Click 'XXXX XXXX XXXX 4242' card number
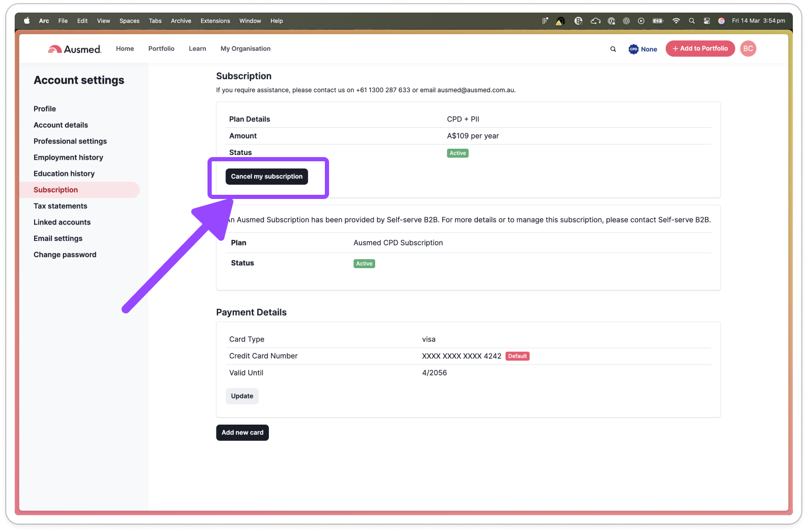Image resolution: width=808 pixels, height=532 pixels. coord(462,356)
